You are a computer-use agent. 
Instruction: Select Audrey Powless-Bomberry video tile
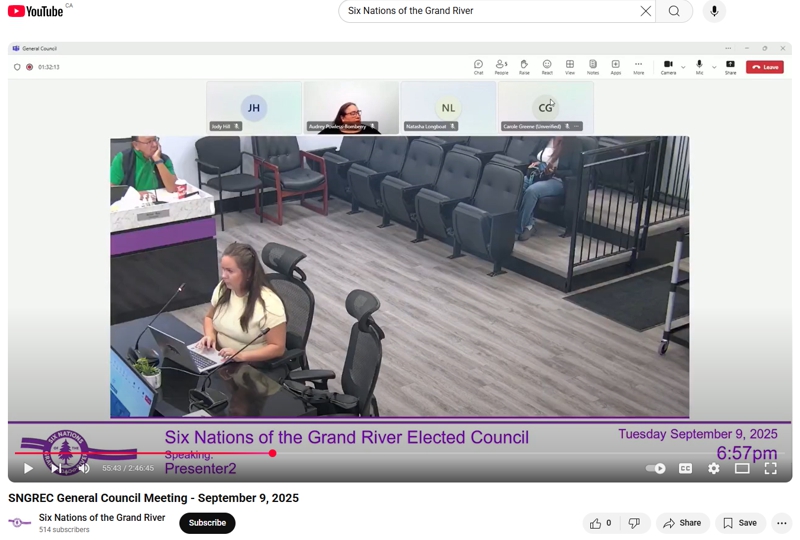(x=351, y=108)
